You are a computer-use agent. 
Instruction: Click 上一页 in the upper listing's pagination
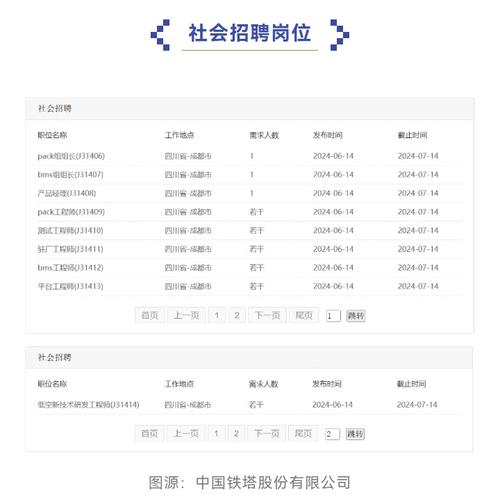click(186, 315)
